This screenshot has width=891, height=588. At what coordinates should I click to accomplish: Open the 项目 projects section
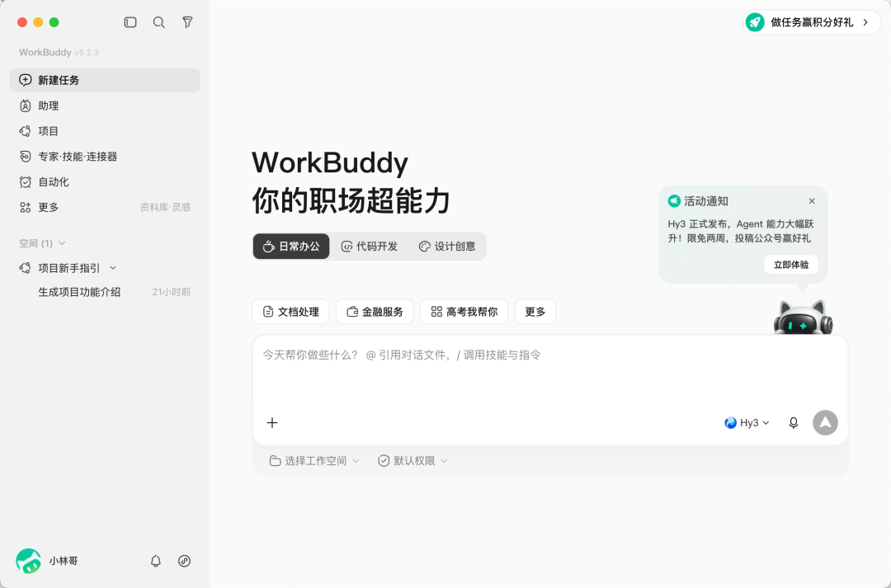tap(105, 131)
